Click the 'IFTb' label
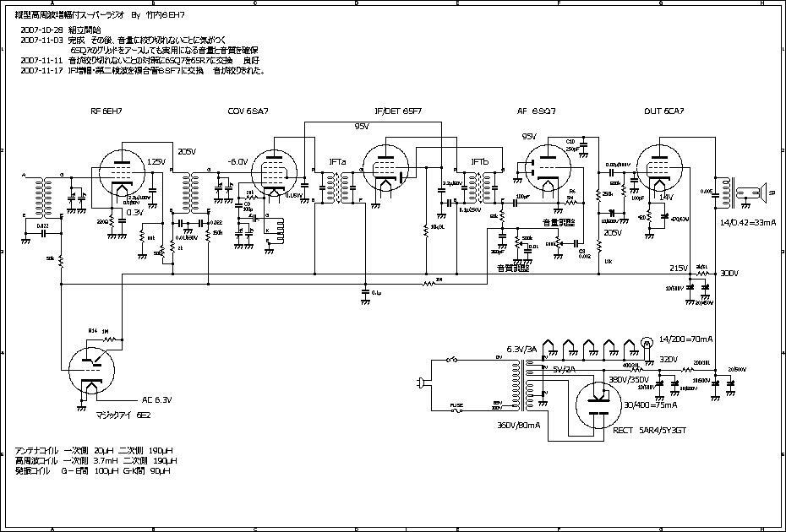Screen dimensions: 786x532 tap(479, 162)
